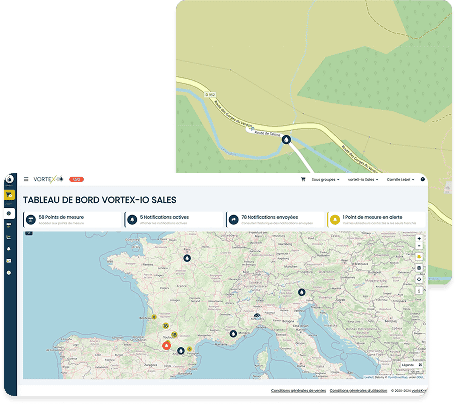Open the bell notifications icon in the sidebar

click(x=9, y=249)
